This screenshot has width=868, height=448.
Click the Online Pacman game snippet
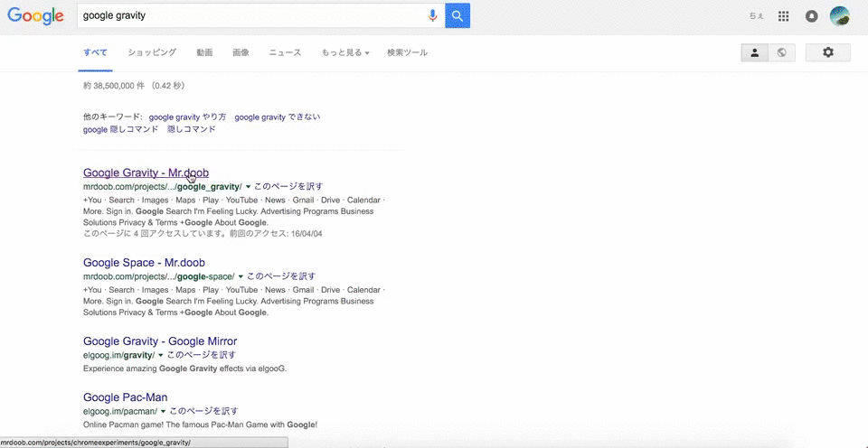click(x=201, y=425)
